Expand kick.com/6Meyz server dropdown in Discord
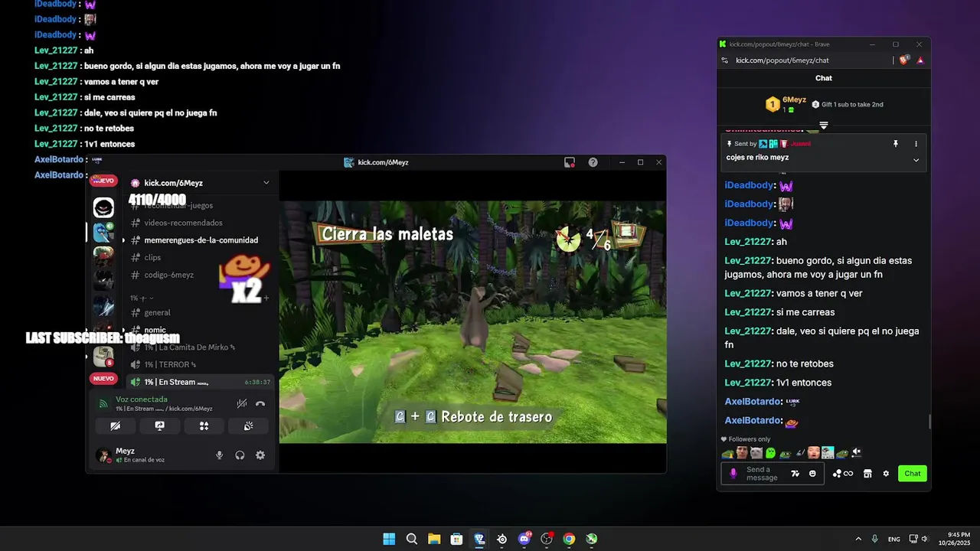Screen dimensions: 980x551 click(x=266, y=183)
